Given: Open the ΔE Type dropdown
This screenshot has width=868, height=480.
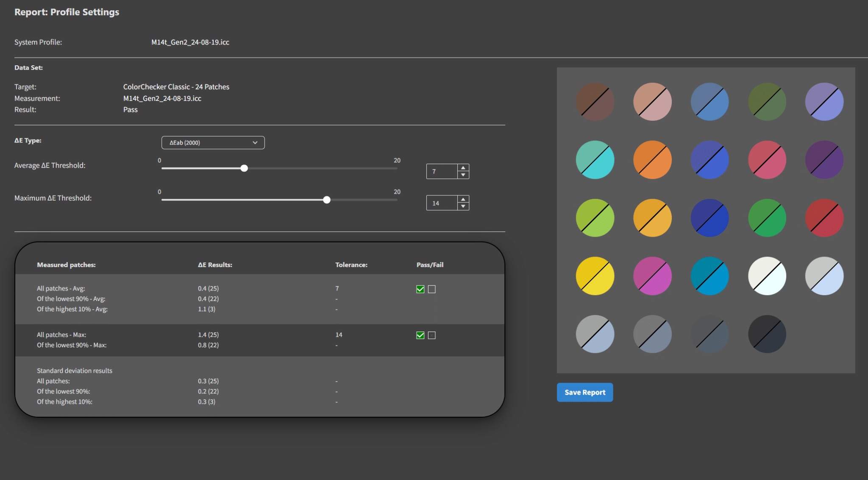Looking at the screenshot, I should (x=213, y=143).
